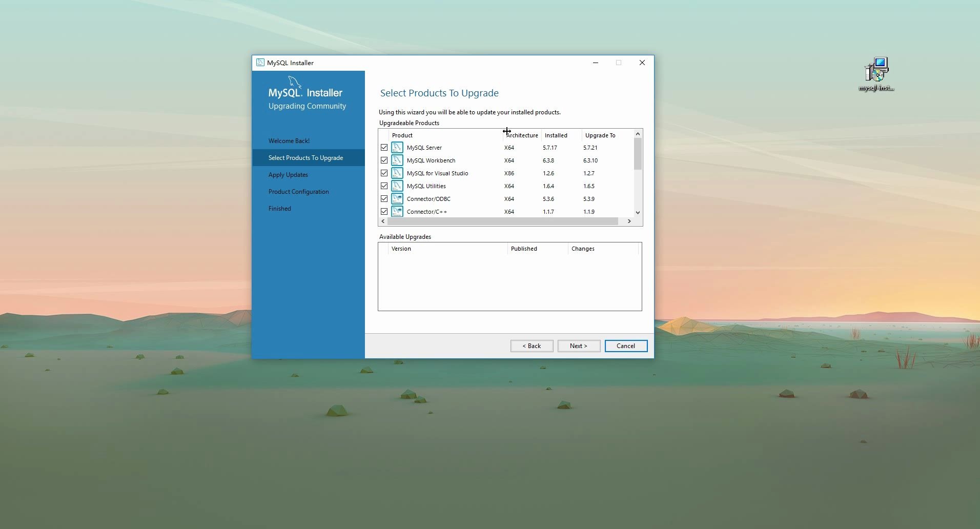Click the Connector/C++ product icon
Image resolution: width=980 pixels, height=529 pixels.
397,211
